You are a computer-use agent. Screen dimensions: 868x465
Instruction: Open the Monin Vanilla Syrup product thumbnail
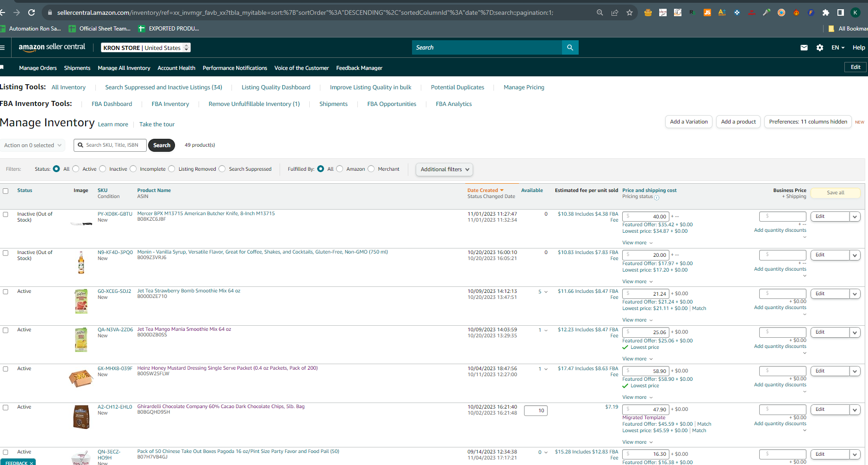81,262
